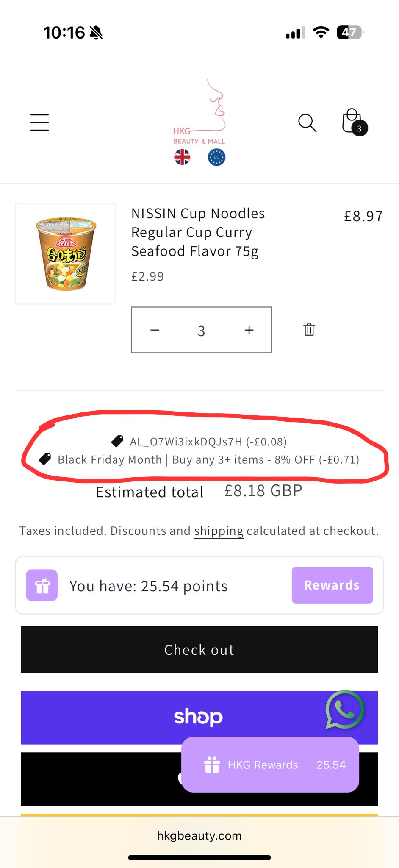The image size is (399, 868).
Task: Open the shopping bag cart icon
Action: tap(353, 122)
